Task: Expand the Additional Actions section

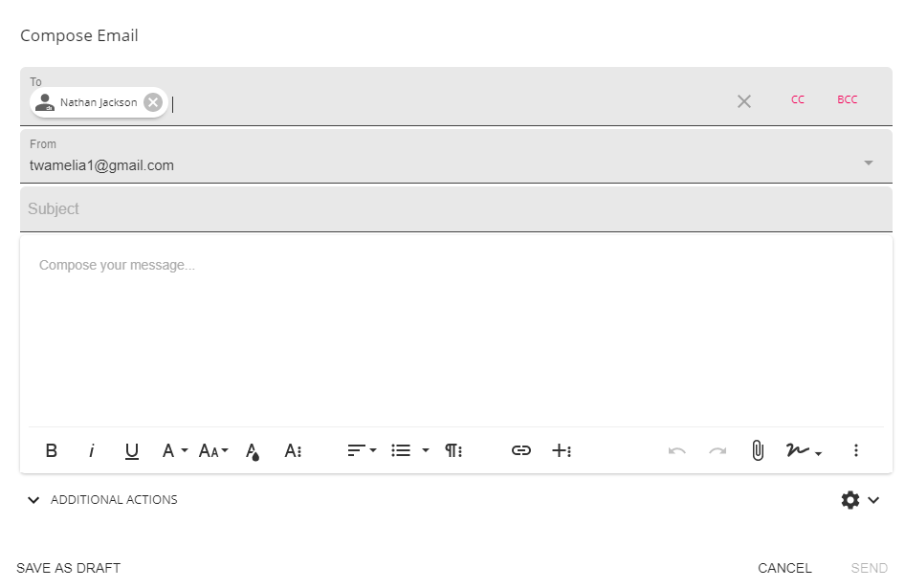Action: [101, 500]
